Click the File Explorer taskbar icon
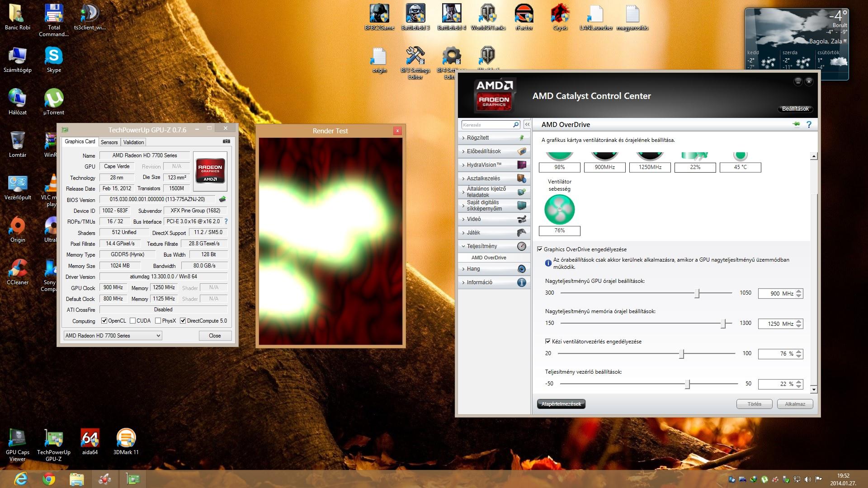Viewport: 868px width, 488px height. click(77, 479)
